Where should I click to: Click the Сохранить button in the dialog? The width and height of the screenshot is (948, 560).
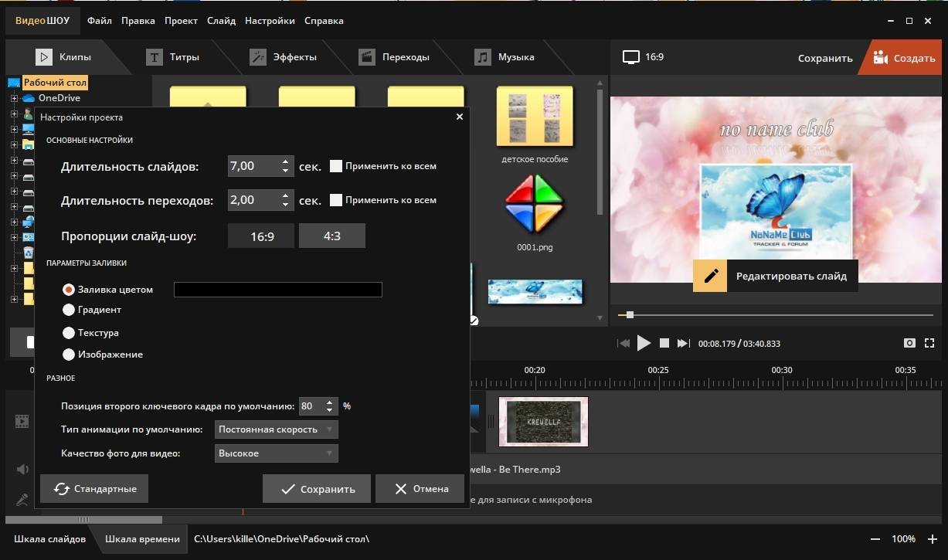(x=317, y=489)
